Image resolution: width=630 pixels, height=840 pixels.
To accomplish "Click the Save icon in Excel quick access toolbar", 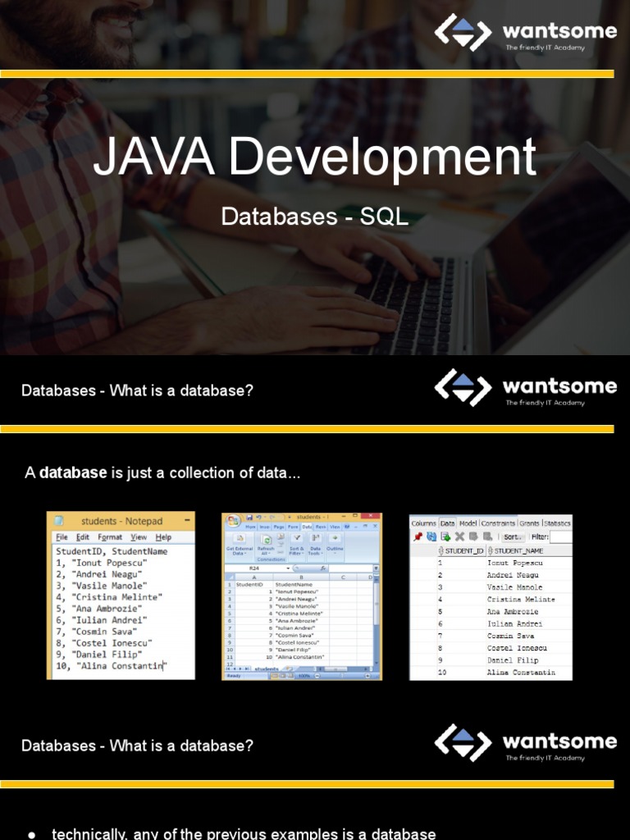I will click(x=249, y=518).
